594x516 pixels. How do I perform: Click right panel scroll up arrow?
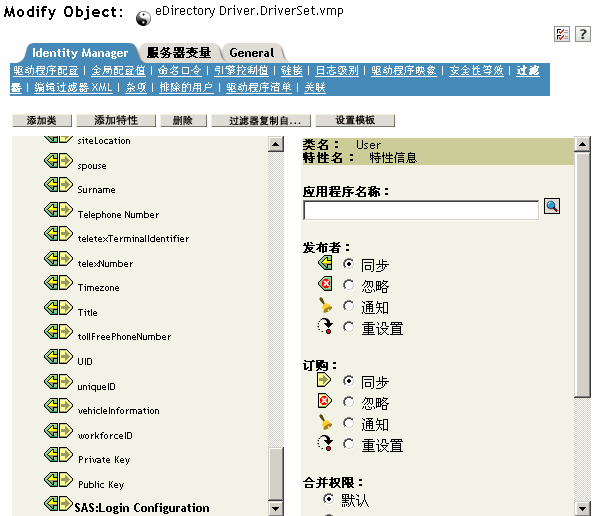(582, 144)
